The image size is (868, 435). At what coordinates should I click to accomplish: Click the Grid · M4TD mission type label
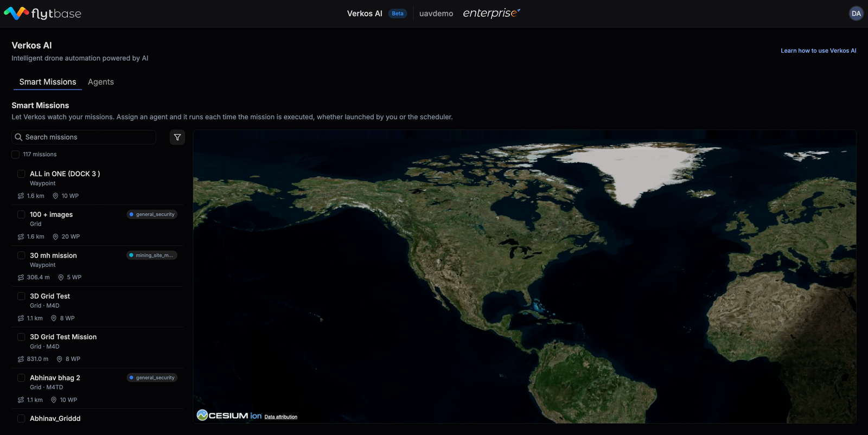[x=46, y=387]
